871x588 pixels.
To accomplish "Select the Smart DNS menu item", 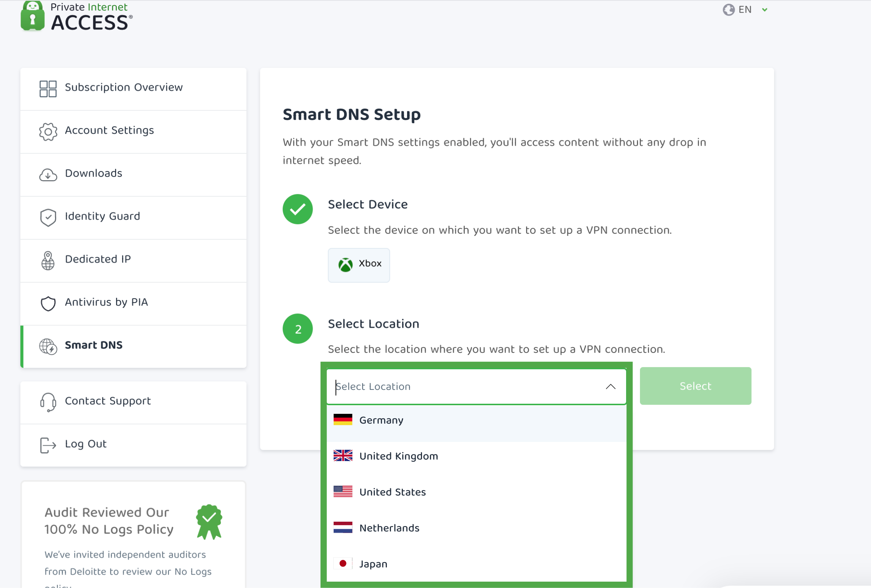I will pyautogui.click(x=133, y=347).
